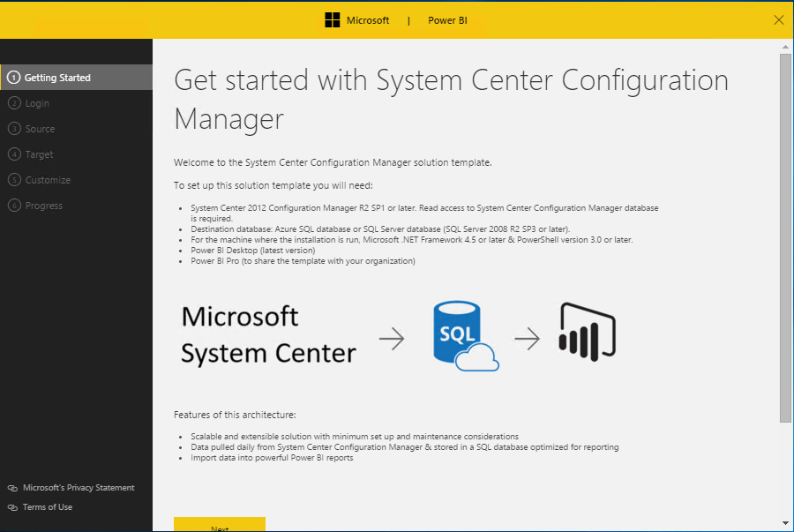The height and width of the screenshot is (532, 794).
Task: Click the Microsoft System Center text graphic
Action: tap(268, 335)
